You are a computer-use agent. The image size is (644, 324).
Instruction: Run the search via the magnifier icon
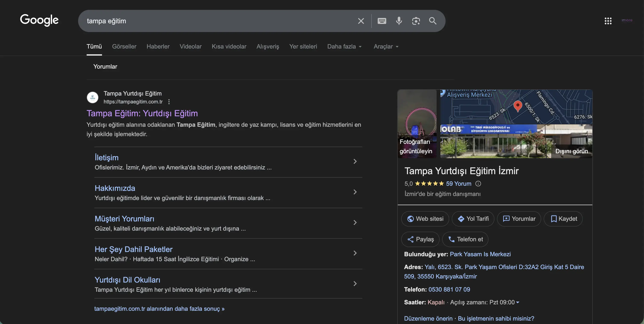coord(433,21)
